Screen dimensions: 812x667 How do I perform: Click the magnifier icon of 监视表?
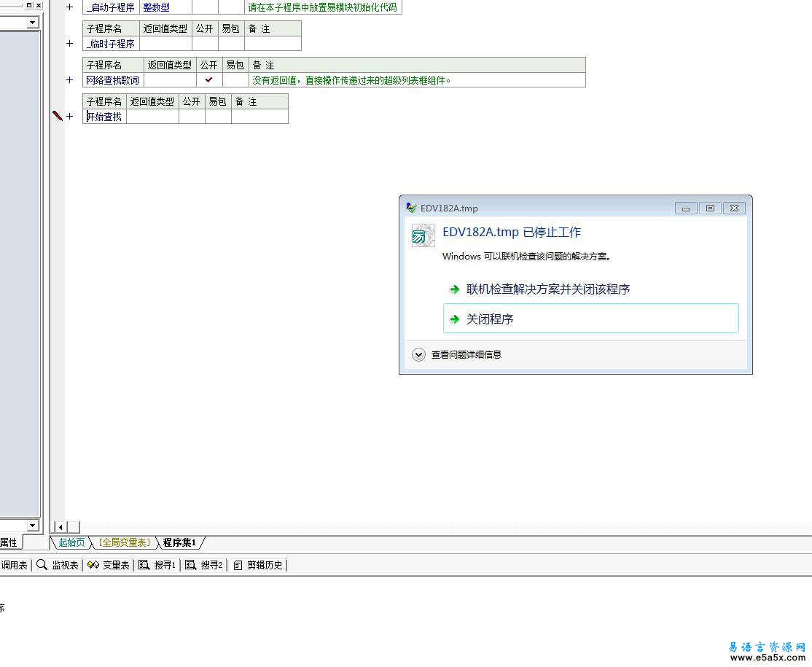click(x=42, y=565)
